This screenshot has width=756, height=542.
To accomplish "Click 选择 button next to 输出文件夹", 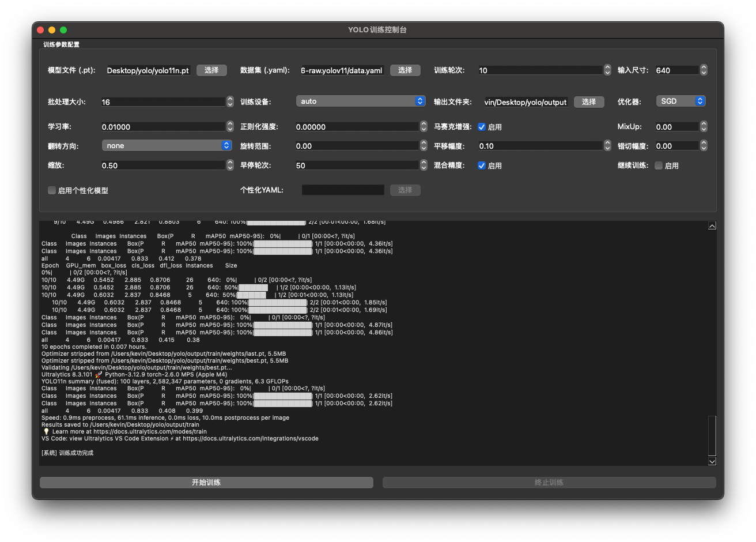I will click(588, 102).
